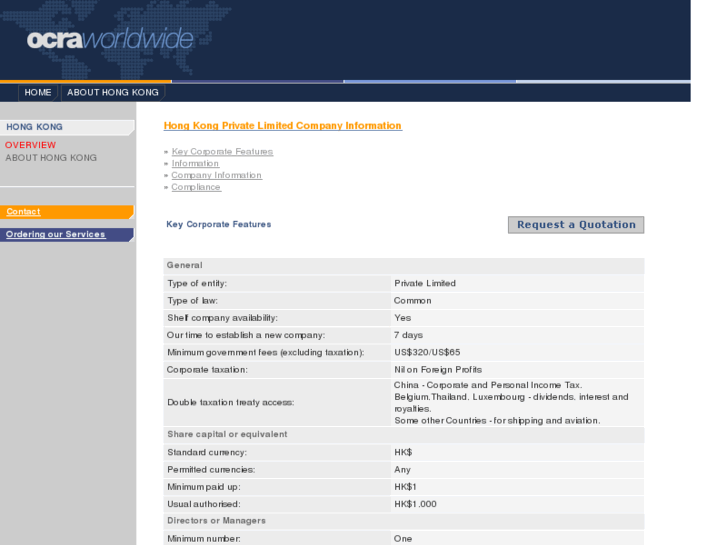This screenshot has height=545, width=727.
Task: Click the 'HK$1,000' value
Action: [x=415, y=504]
